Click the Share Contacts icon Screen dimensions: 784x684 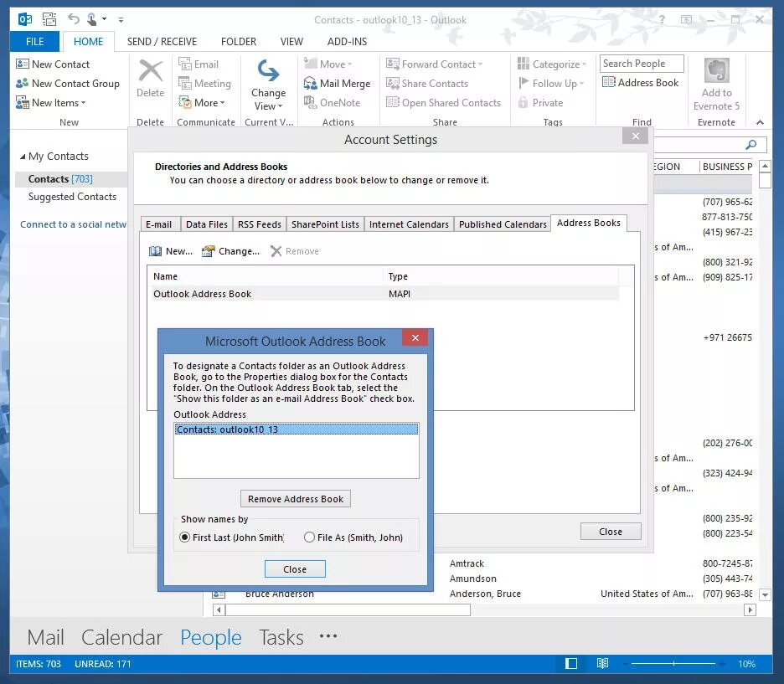(x=393, y=84)
